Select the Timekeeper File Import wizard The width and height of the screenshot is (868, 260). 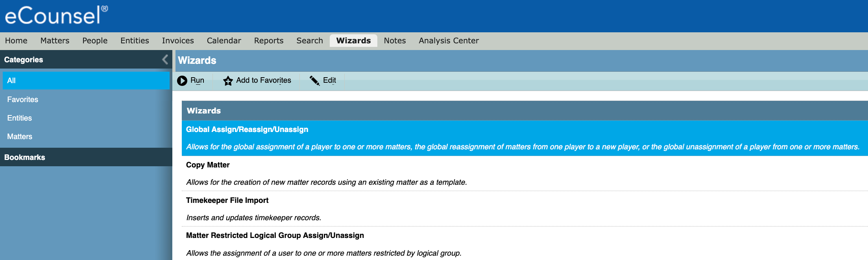click(x=227, y=201)
